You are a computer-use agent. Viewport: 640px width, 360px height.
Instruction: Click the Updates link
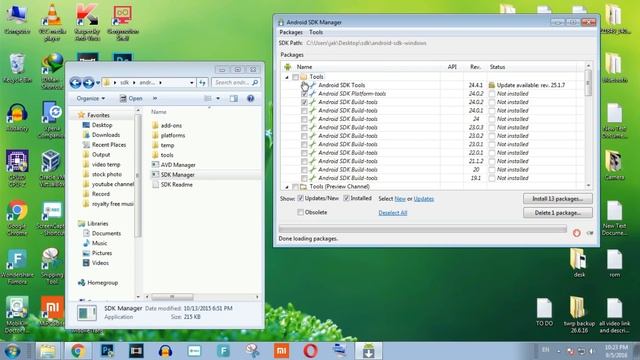click(x=424, y=199)
